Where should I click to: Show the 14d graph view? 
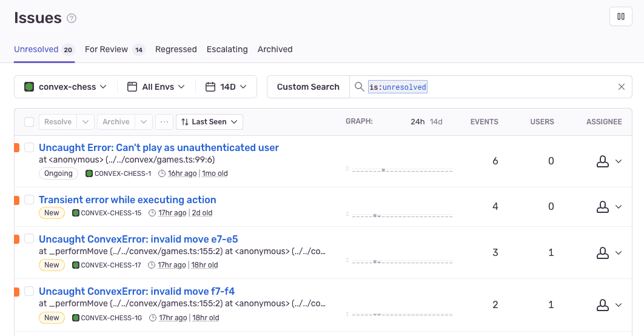point(436,122)
